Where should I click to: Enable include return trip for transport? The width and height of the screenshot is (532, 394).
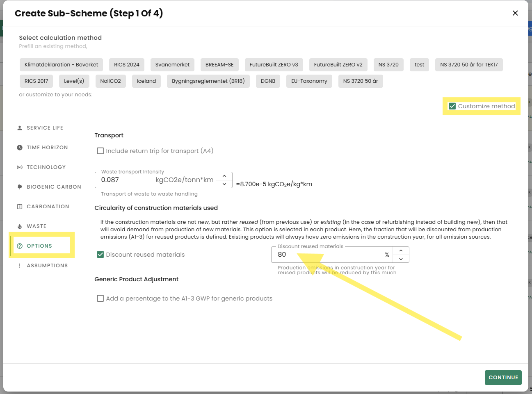pos(100,151)
